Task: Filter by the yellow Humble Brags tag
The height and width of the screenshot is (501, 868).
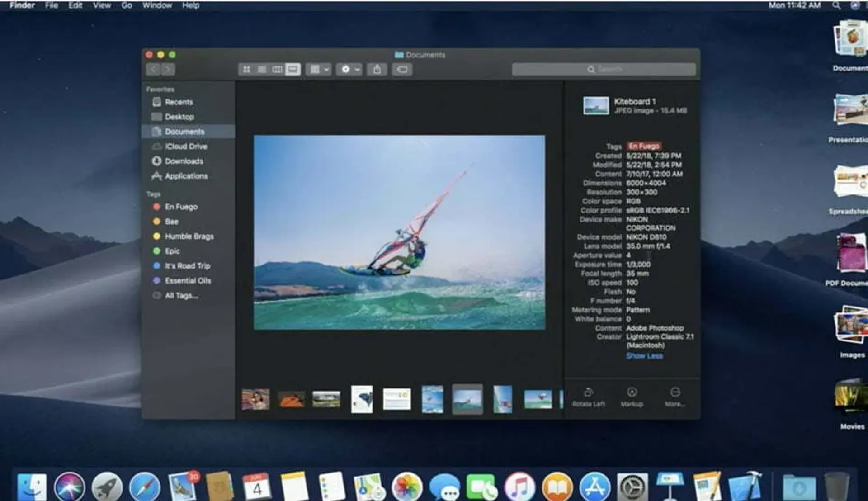Action: tap(189, 236)
